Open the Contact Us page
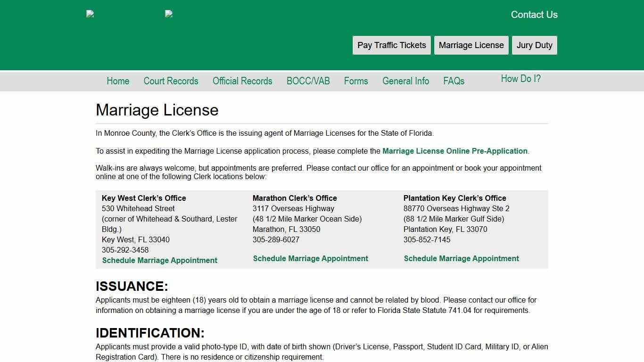 pyautogui.click(x=534, y=15)
